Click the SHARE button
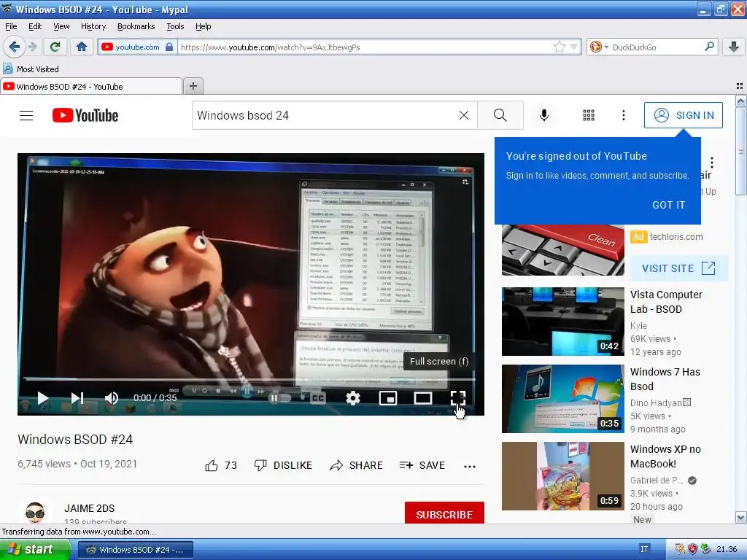747x560 pixels. [356, 465]
